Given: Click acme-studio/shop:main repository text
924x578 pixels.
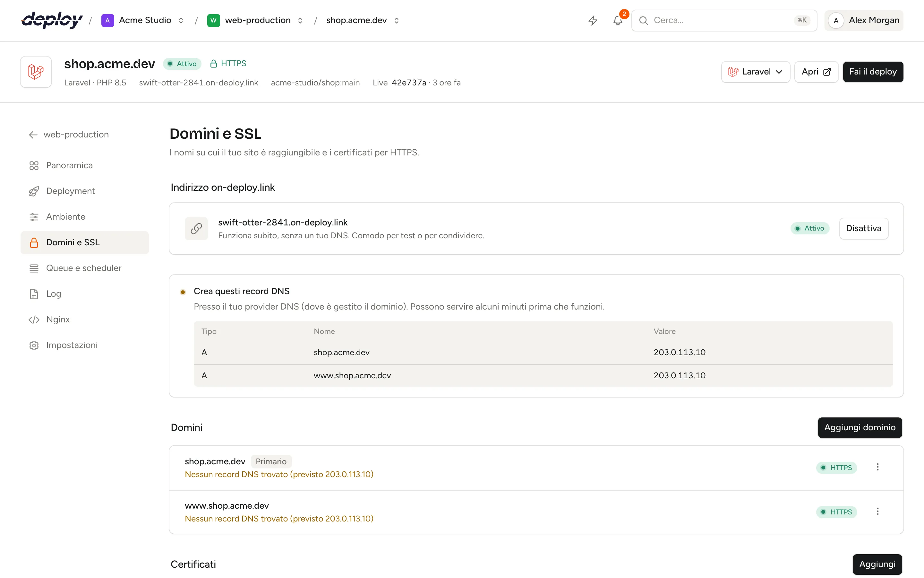Looking at the screenshot, I should 315,83.
